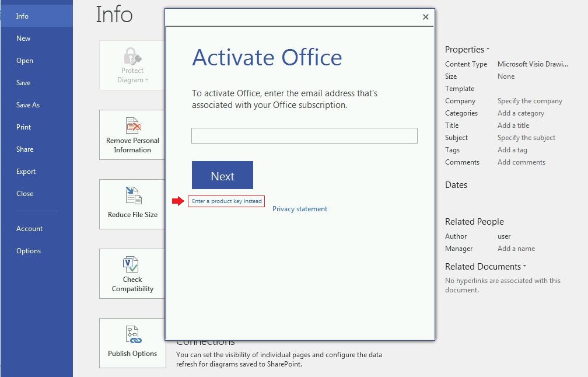Click Enter a product key instead link
The image size is (588, 377).
pyautogui.click(x=226, y=201)
